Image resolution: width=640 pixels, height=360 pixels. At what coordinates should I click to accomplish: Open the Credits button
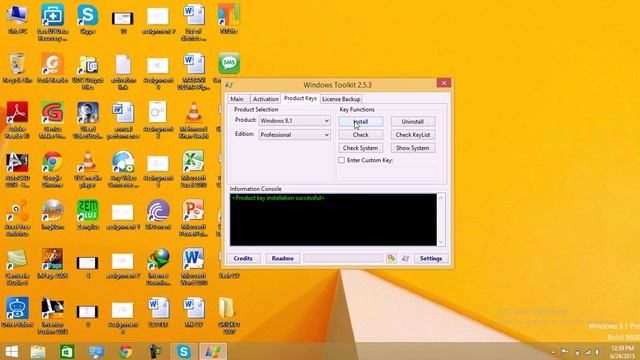(x=243, y=258)
